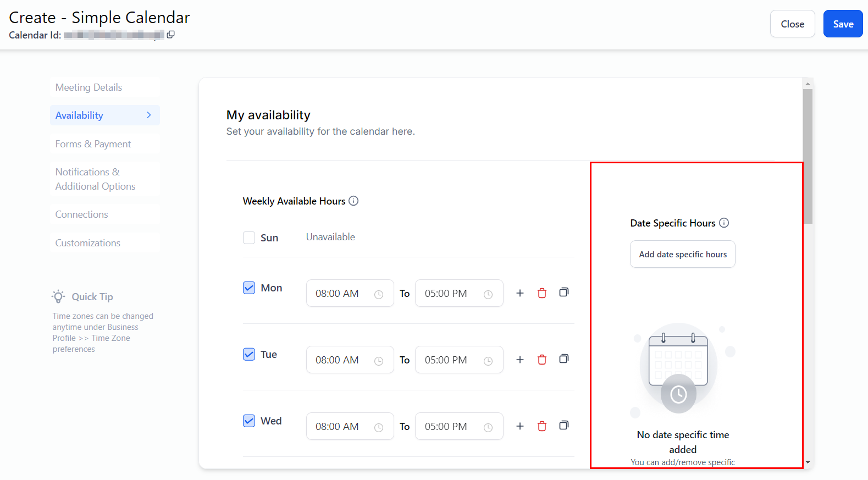Click the Weekly Available Hours info icon
The width and height of the screenshot is (868, 480).
[353, 201]
